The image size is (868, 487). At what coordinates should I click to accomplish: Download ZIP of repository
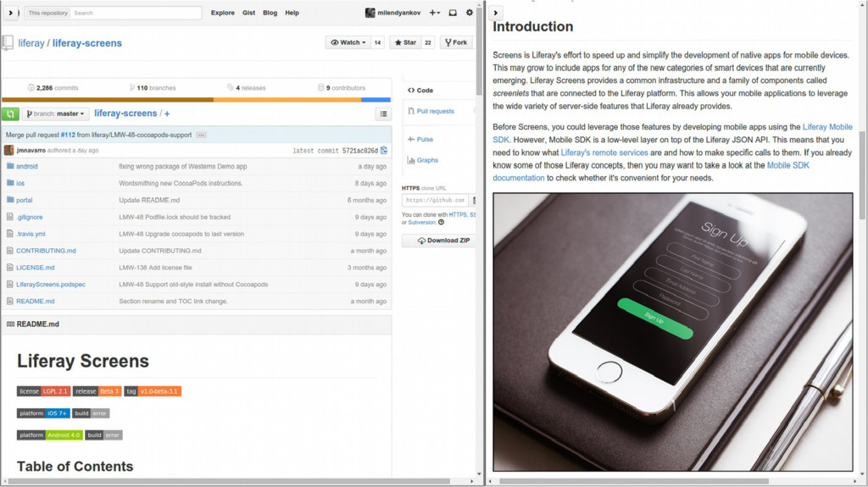(x=438, y=241)
